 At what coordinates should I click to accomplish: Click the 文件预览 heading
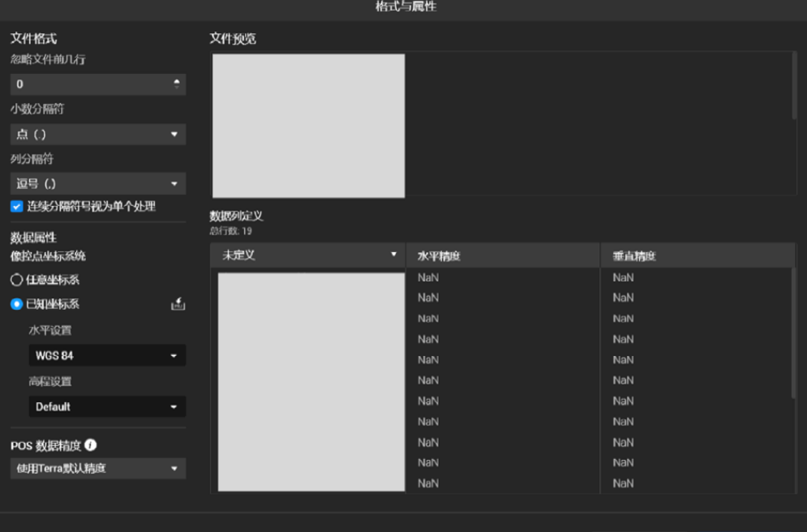coord(233,39)
